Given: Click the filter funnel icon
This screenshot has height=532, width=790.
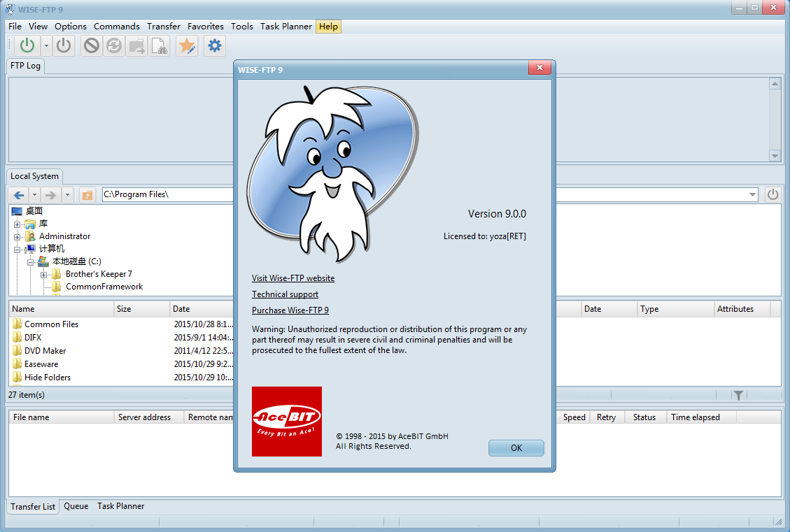Looking at the screenshot, I should 738,395.
